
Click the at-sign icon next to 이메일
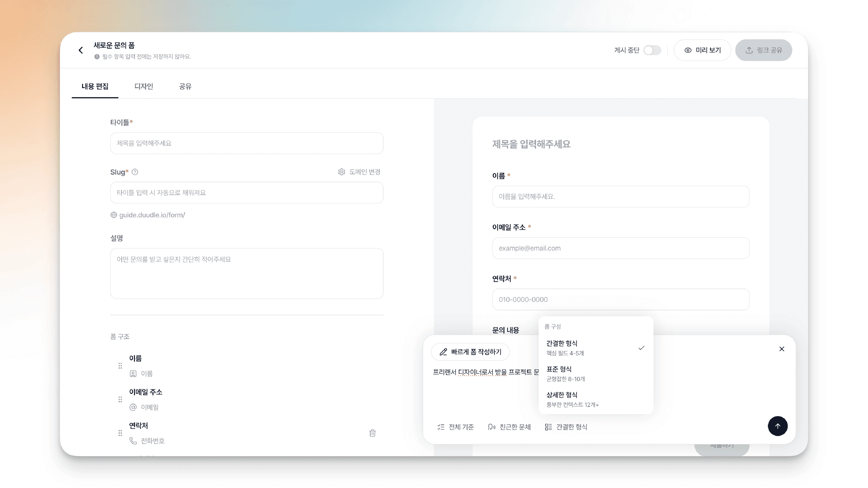[x=133, y=407]
